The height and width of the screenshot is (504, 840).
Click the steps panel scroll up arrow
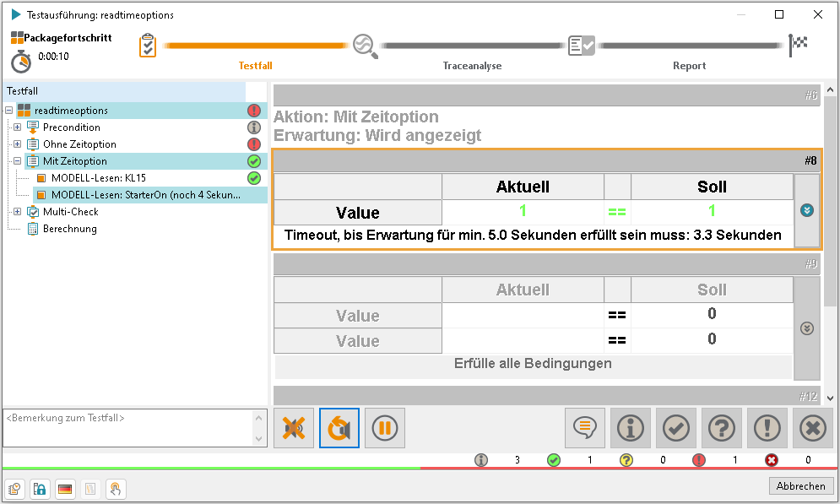point(831,90)
